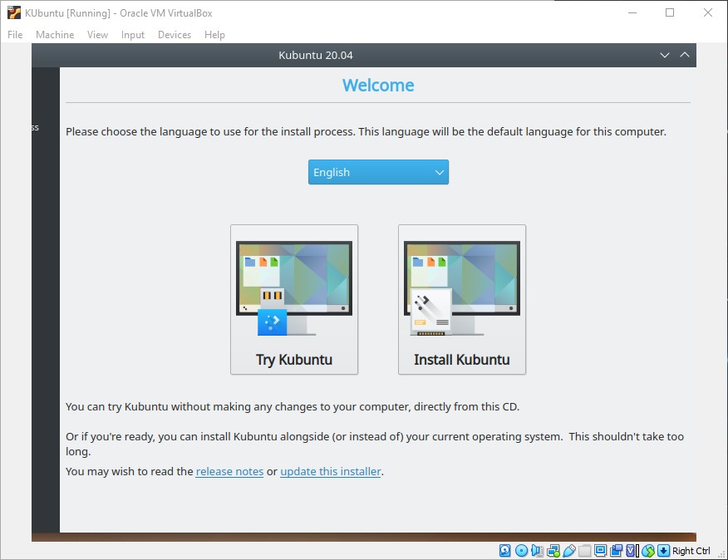The width and height of the screenshot is (728, 560).
Task: Open the Help menu
Action: pyautogui.click(x=214, y=35)
